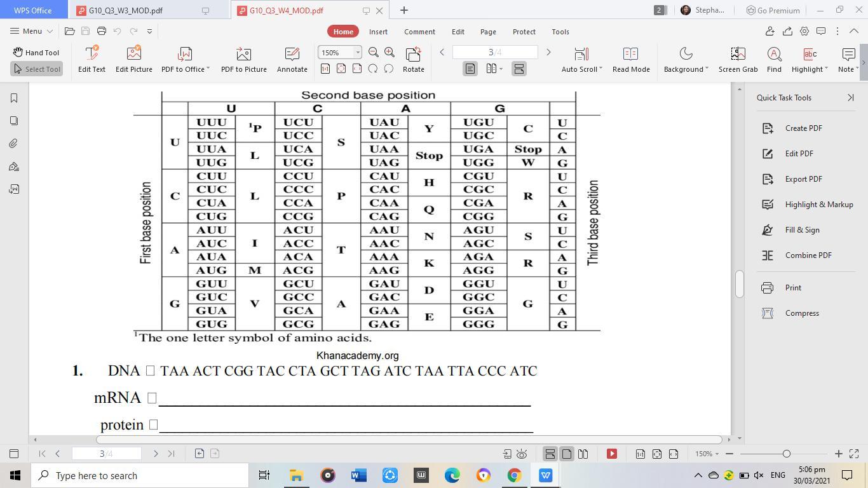Expand the Auto Scroll options
Image resolution: width=868 pixels, height=488 pixels.
(x=600, y=69)
